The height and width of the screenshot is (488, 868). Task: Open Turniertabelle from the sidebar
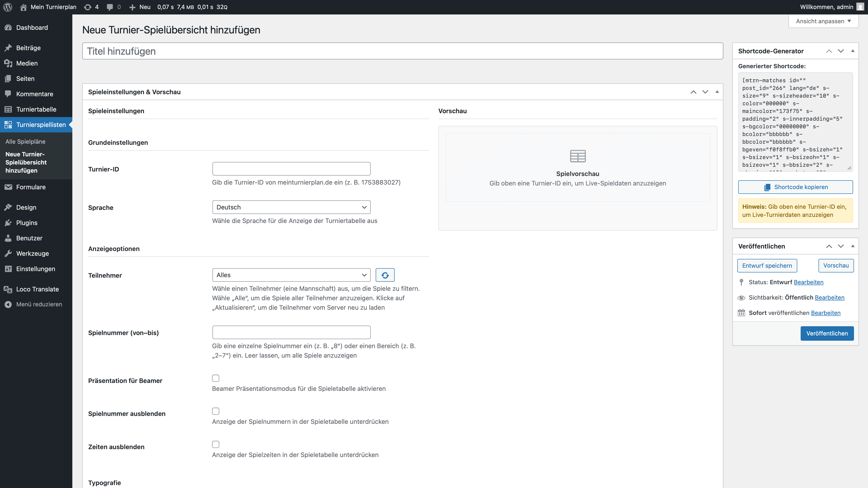pyautogui.click(x=36, y=109)
